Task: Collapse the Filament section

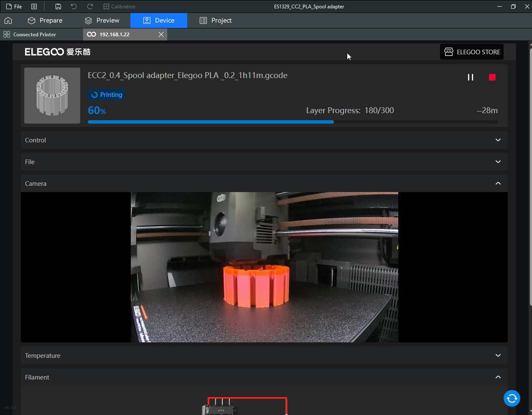Action: pyautogui.click(x=498, y=377)
